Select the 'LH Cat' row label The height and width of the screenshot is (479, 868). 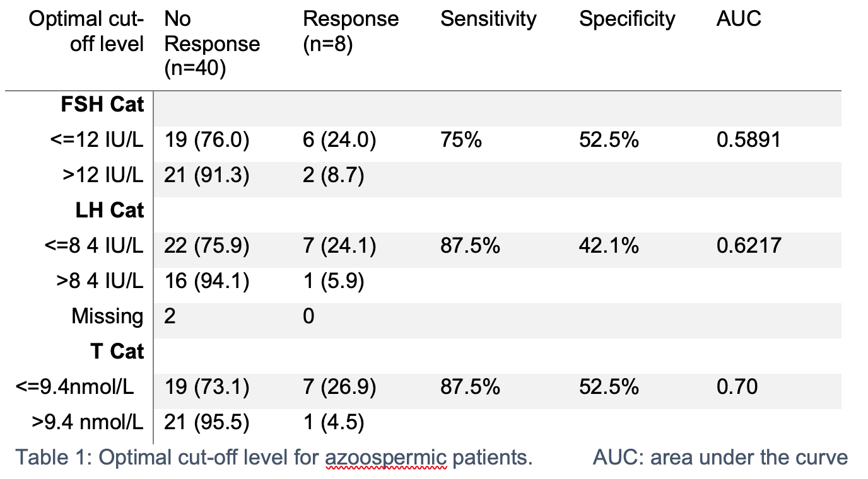coord(110,210)
